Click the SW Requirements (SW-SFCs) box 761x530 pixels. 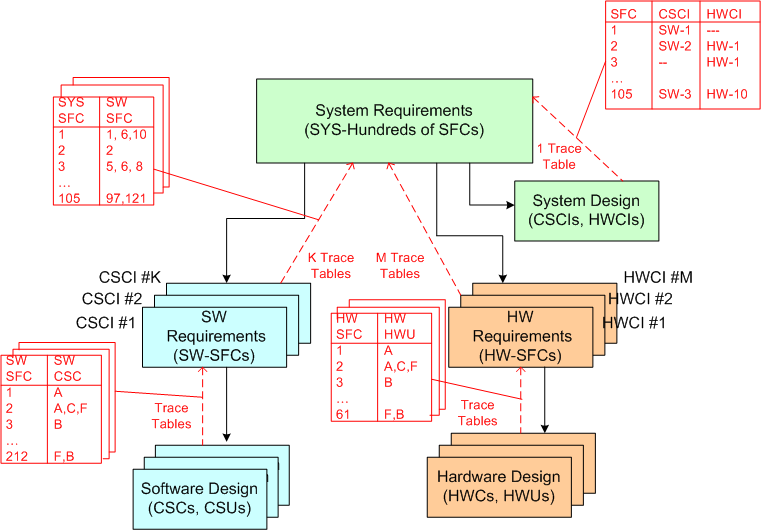(216, 336)
